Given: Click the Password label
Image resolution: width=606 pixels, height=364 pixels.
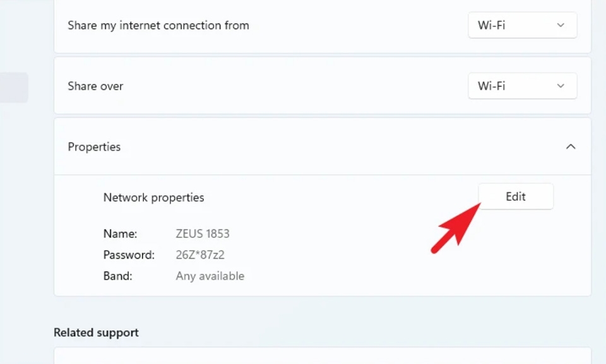Looking at the screenshot, I should pos(129,255).
